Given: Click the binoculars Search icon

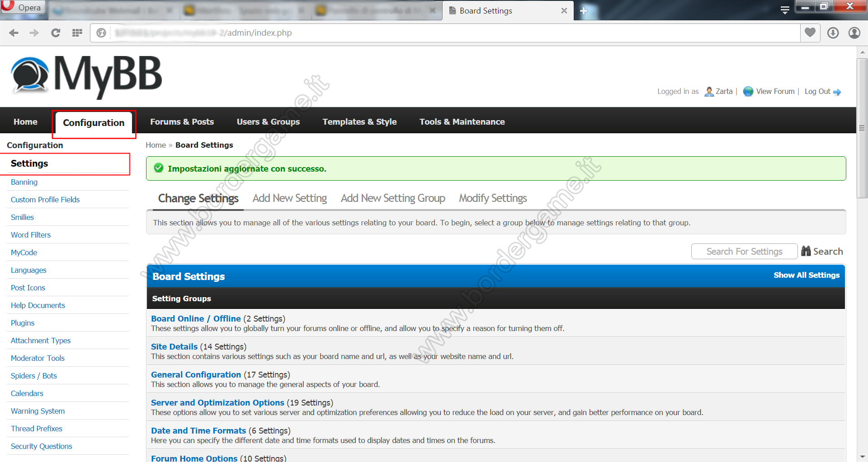Looking at the screenshot, I should [x=806, y=251].
